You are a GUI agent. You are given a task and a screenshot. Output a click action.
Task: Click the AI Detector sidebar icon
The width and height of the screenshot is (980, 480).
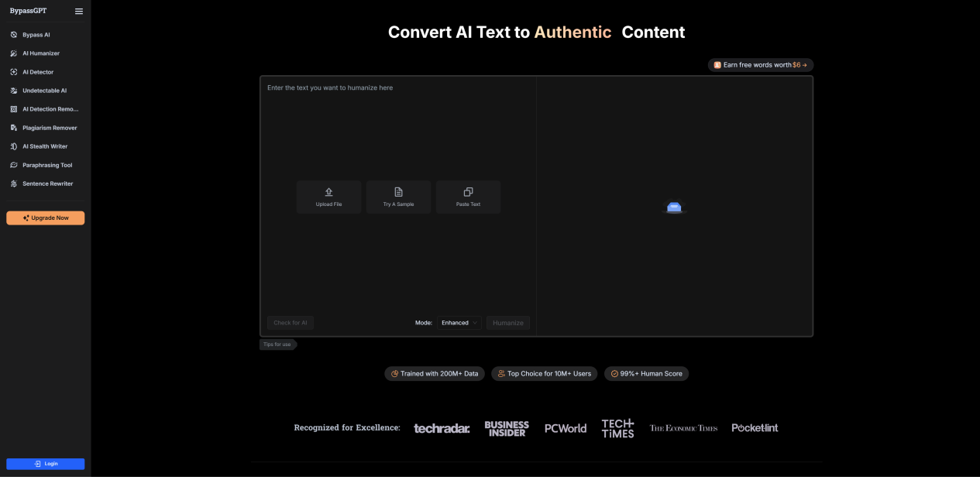[14, 72]
